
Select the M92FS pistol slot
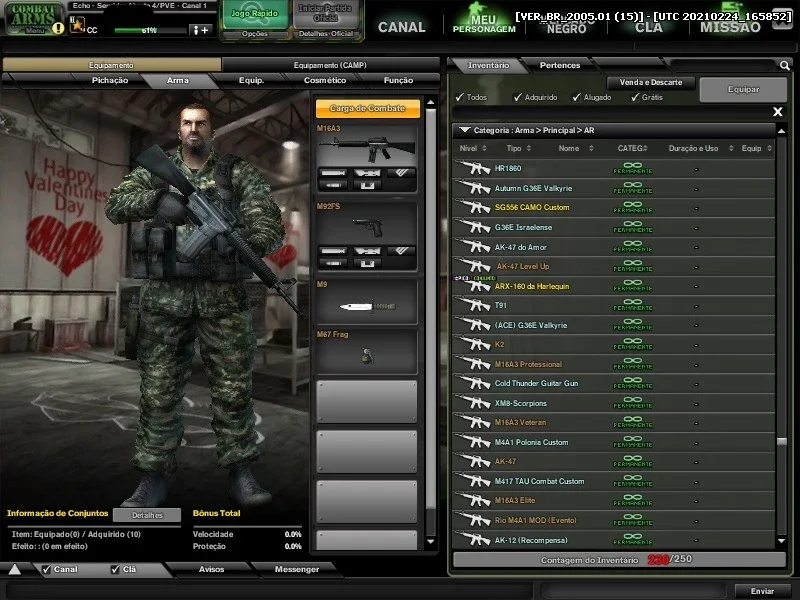coord(366,236)
